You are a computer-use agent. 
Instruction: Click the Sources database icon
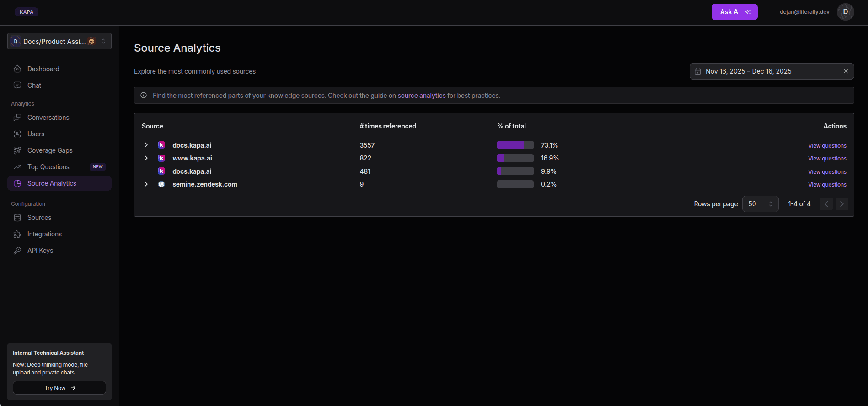17,218
